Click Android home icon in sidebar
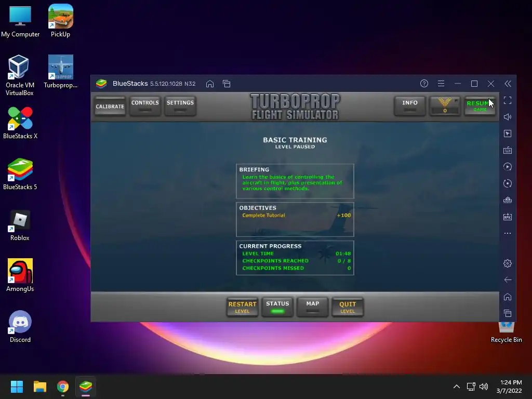Viewport: 532px width, 399px height. [507, 297]
